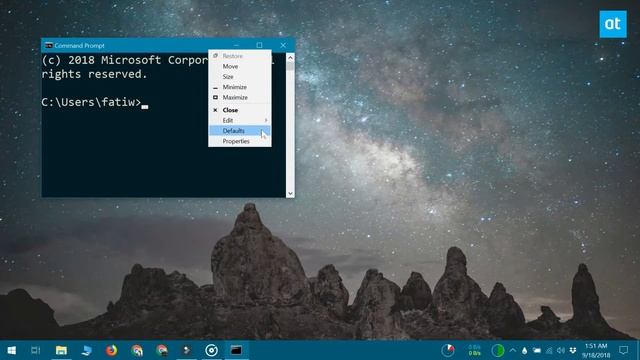The width and height of the screenshot is (640, 360).
Task: Select Defaults in the context menu
Action: [240, 131]
